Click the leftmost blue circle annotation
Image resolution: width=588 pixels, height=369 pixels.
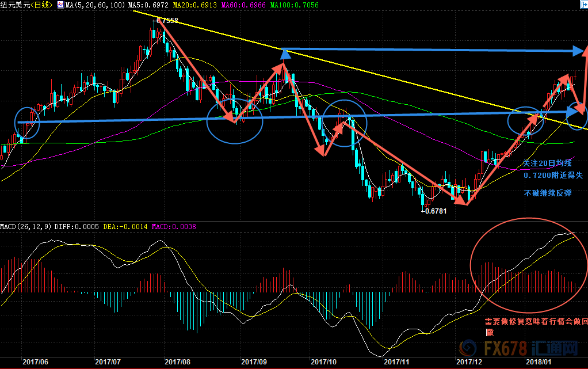coord(28,123)
